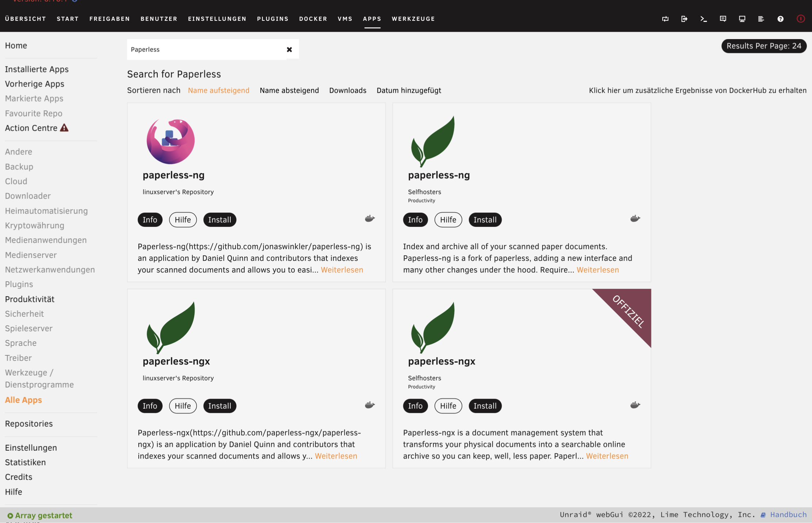
Task: Open Repositories in sidebar
Action: [x=29, y=424]
